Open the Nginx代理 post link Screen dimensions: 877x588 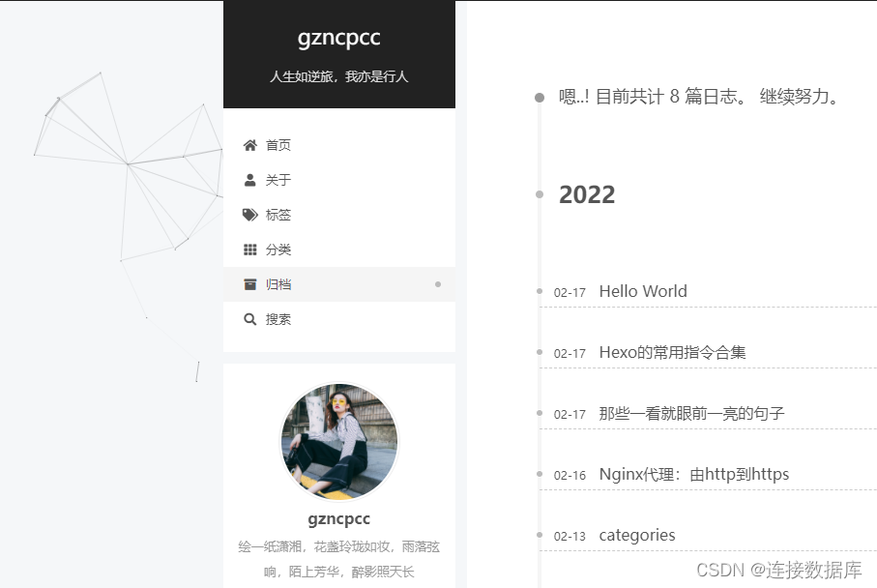click(x=692, y=474)
